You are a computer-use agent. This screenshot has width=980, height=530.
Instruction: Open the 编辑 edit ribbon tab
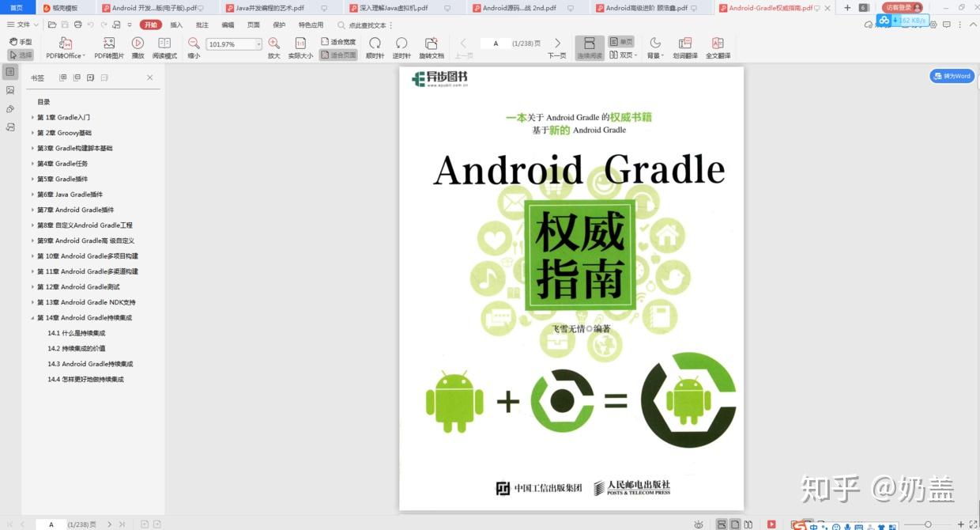click(228, 25)
